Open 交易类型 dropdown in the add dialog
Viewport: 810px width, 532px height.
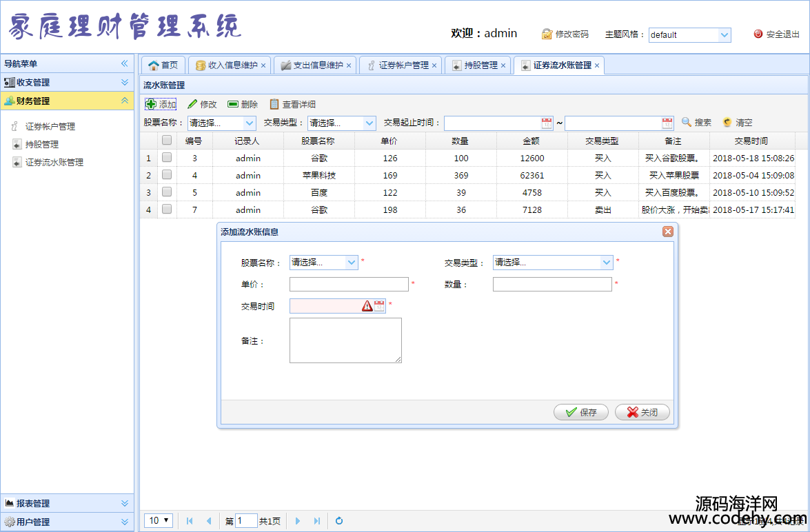click(606, 263)
